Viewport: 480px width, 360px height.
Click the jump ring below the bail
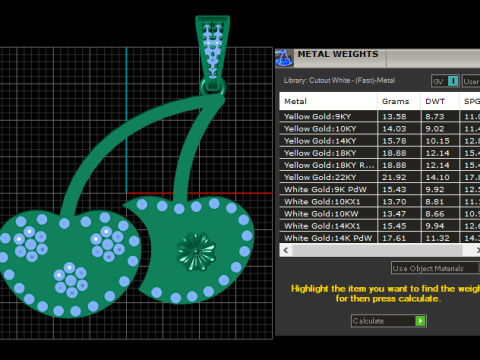click(x=213, y=88)
